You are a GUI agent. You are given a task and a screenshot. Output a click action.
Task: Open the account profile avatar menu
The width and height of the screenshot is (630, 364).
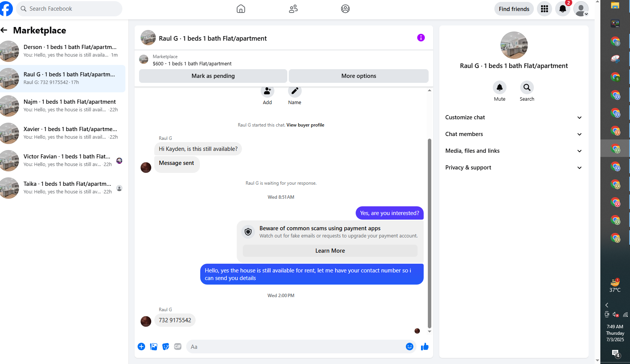tap(581, 9)
